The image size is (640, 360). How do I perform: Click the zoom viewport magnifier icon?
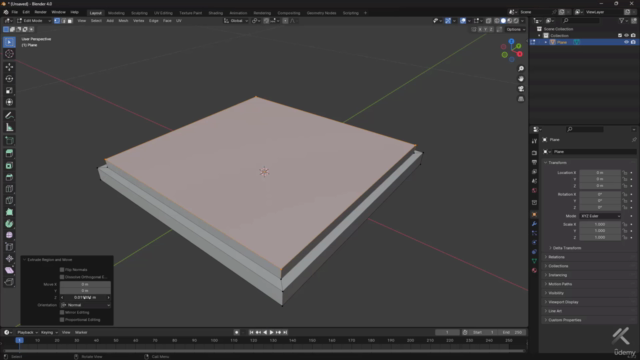coord(521,69)
